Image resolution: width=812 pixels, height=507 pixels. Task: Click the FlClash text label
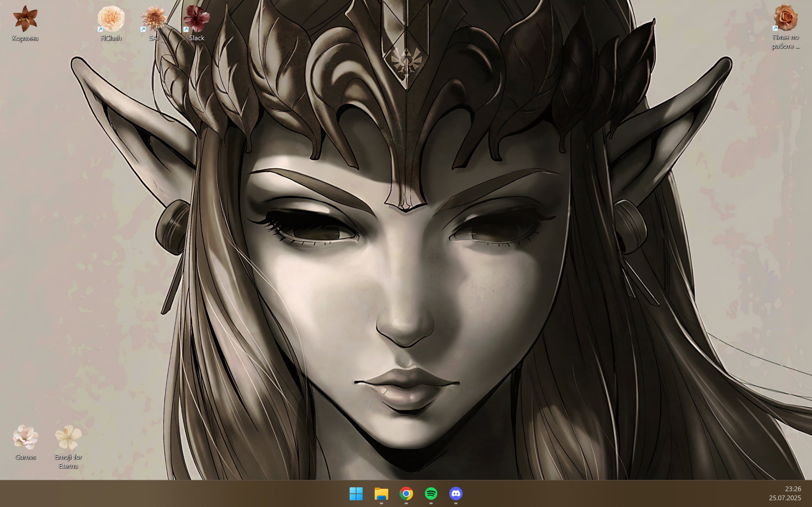111,38
